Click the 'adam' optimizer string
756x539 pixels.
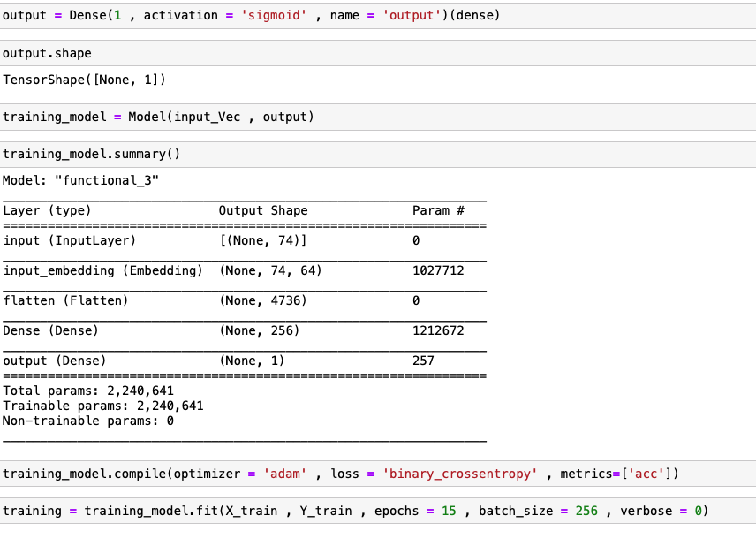(x=285, y=474)
